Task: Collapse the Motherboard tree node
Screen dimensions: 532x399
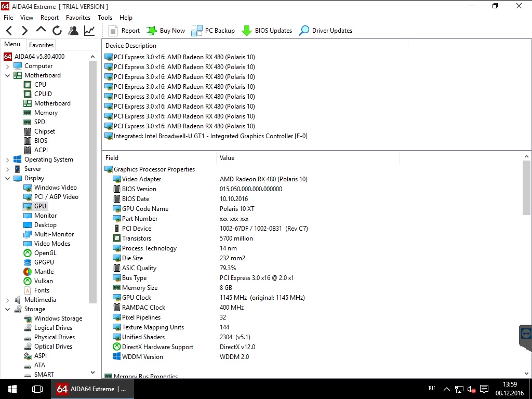Action: (x=7, y=75)
